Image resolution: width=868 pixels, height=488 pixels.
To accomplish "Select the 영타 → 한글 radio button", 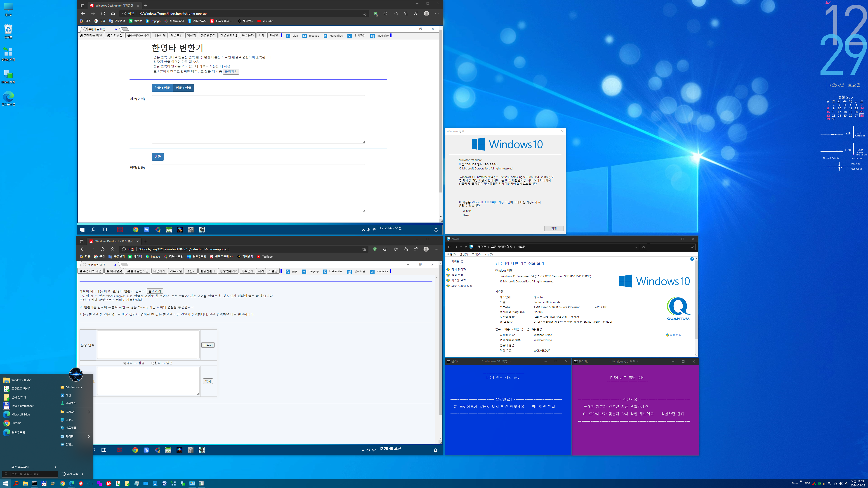I will (x=125, y=363).
